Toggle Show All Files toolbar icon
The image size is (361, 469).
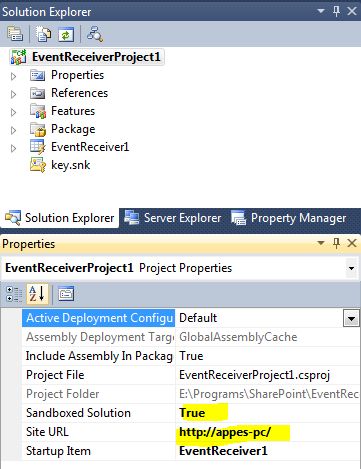44,34
